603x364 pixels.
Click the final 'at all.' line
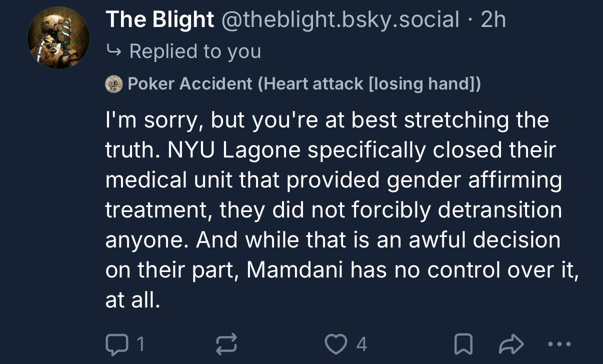point(132,300)
